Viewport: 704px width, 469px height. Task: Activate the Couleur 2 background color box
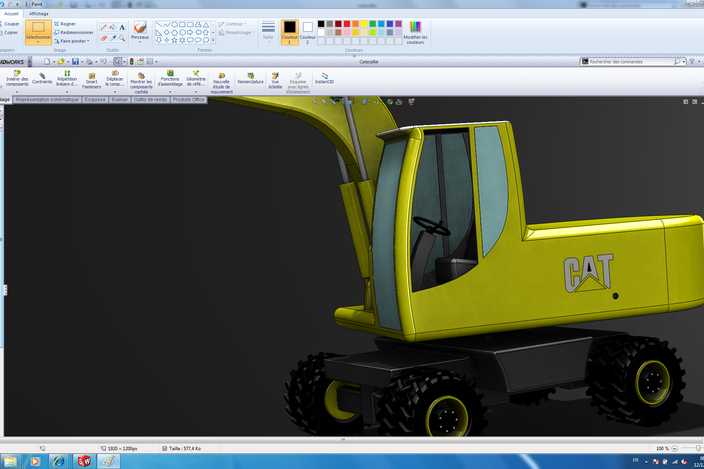(308, 31)
